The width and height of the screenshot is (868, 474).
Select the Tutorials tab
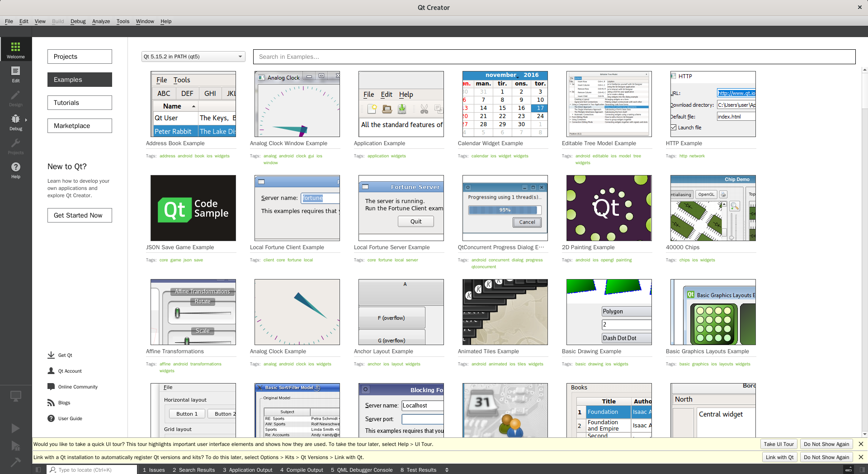click(x=80, y=103)
